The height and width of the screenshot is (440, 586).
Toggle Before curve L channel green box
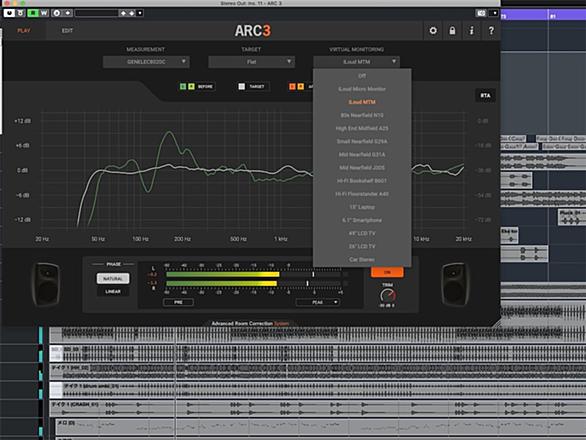click(x=183, y=87)
